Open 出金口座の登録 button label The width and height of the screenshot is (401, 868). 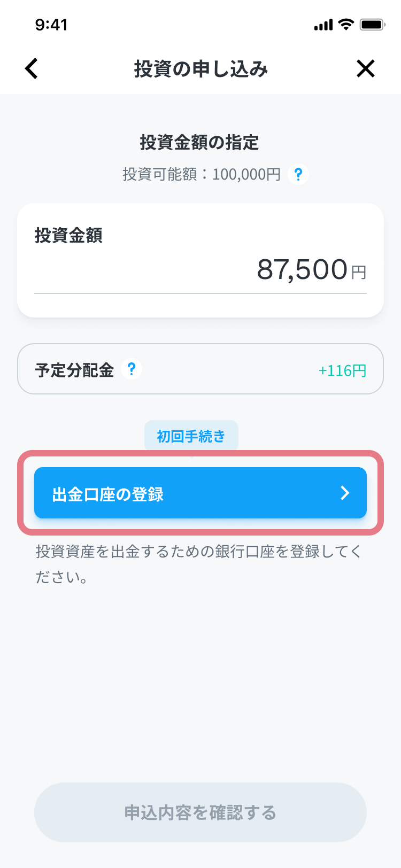pos(108,494)
